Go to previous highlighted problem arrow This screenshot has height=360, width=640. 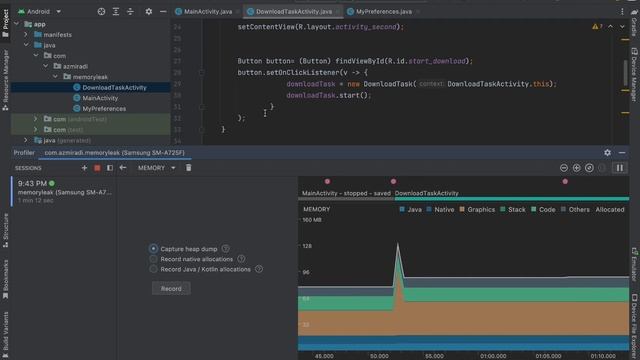click(x=611, y=27)
